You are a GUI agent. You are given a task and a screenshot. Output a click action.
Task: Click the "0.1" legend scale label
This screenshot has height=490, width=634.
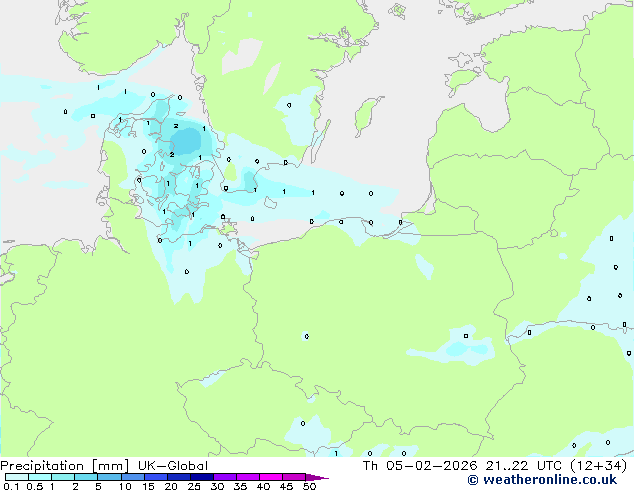pyautogui.click(x=11, y=486)
